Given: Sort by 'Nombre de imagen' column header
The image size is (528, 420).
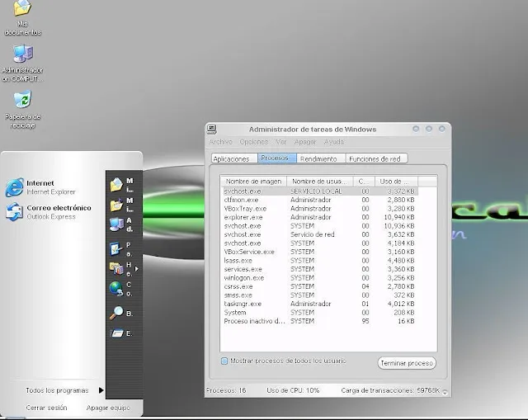Looking at the screenshot, I should tap(253, 182).
